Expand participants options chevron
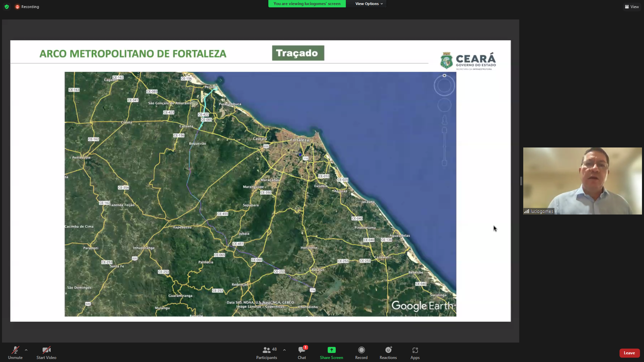Screen dimensions: 644x362 point(284,350)
